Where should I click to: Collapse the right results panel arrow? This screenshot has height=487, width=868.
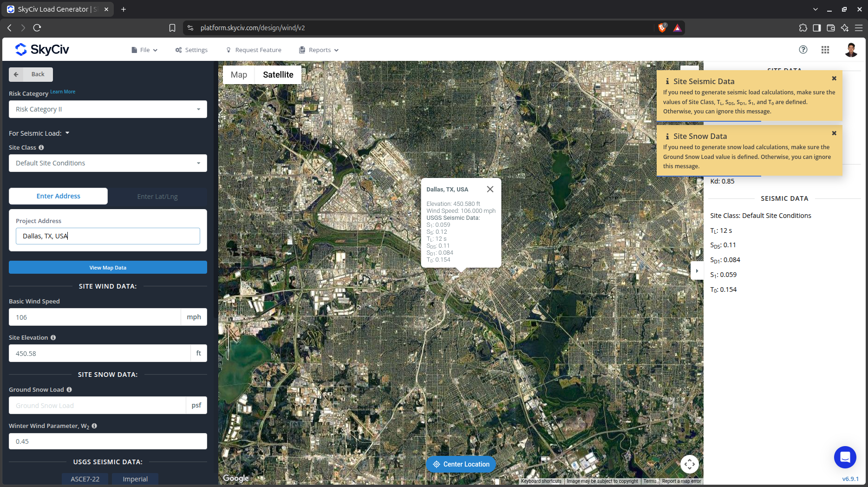[x=697, y=271]
